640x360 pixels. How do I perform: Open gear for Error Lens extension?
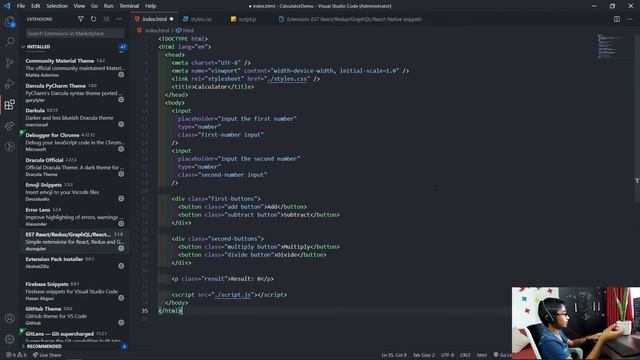tap(121, 224)
